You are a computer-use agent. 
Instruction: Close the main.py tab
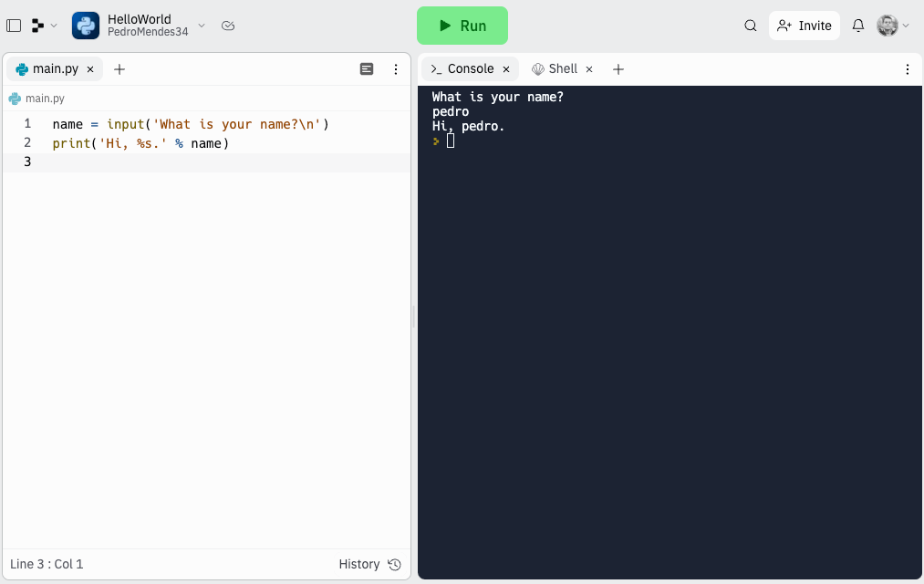pyautogui.click(x=90, y=69)
